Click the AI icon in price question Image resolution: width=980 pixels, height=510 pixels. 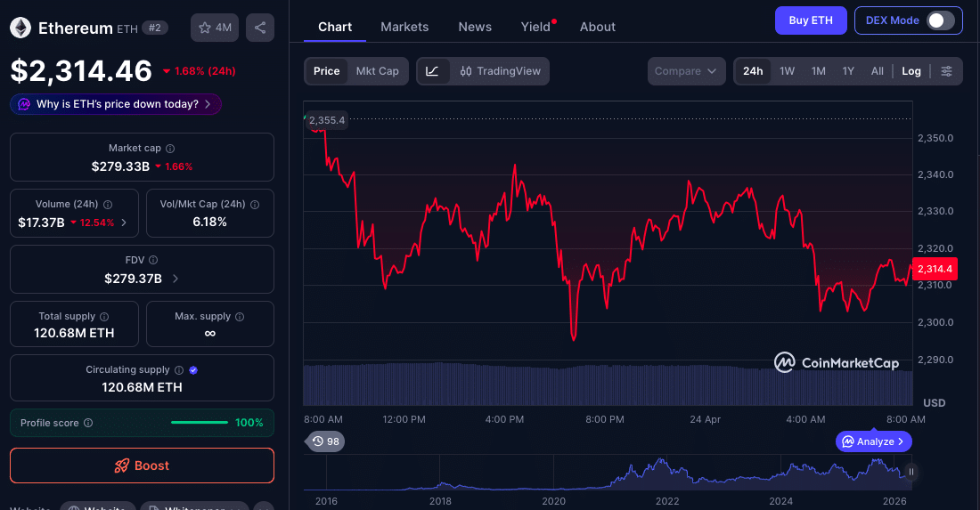(x=24, y=104)
